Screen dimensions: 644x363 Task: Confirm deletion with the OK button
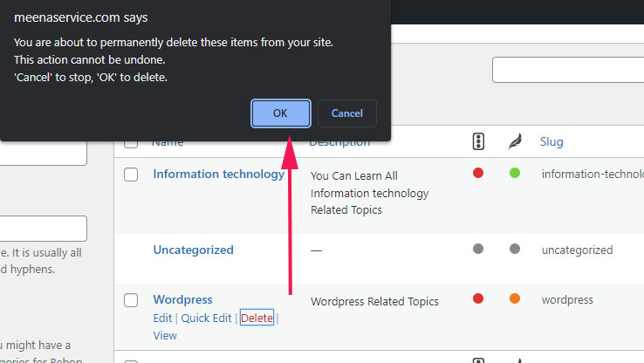click(280, 113)
